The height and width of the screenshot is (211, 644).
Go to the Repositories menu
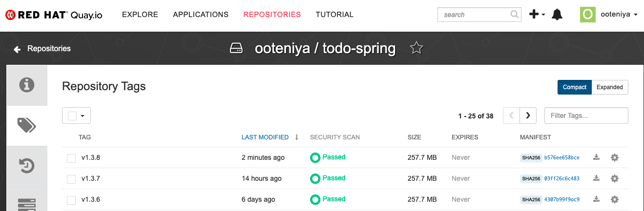[272, 15]
